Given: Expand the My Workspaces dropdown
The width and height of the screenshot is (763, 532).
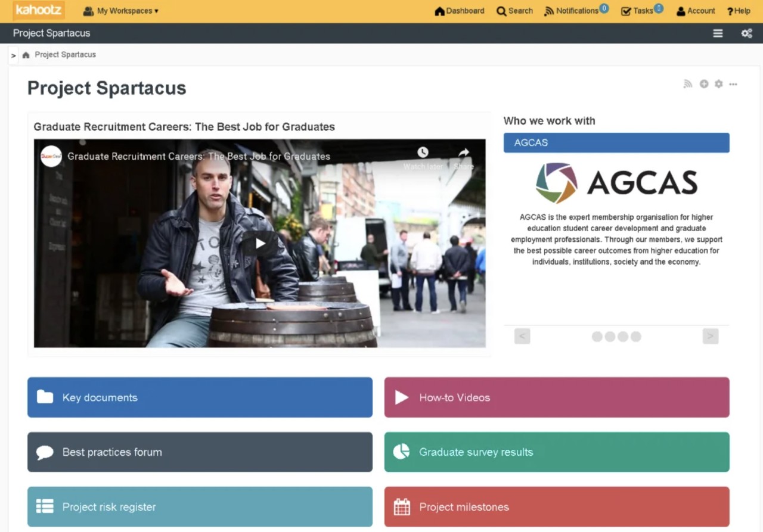Looking at the screenshot, I should [x=121, y=11].
